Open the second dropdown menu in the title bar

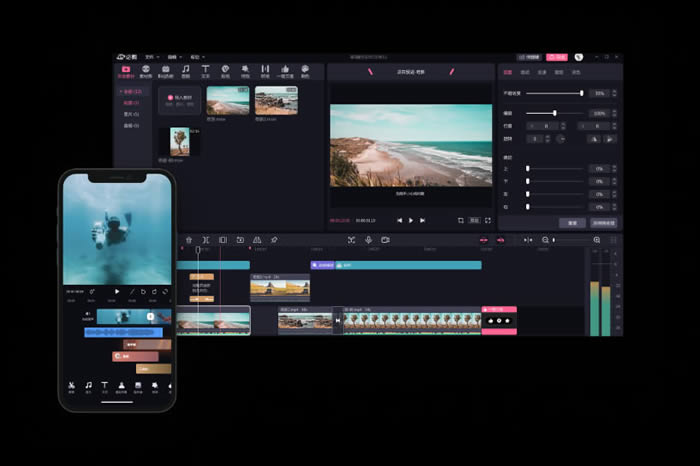(x=172, y=57)
